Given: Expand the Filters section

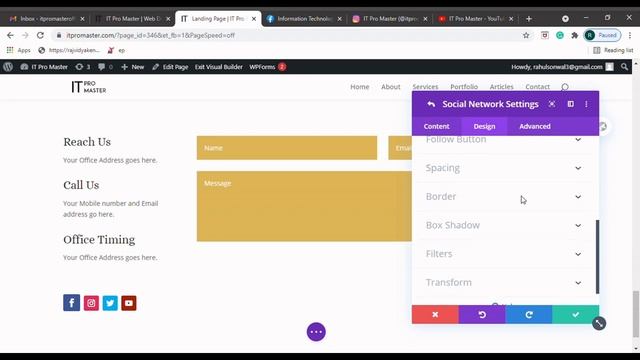Looking at the screenshot, I should [x=503, y=254].
